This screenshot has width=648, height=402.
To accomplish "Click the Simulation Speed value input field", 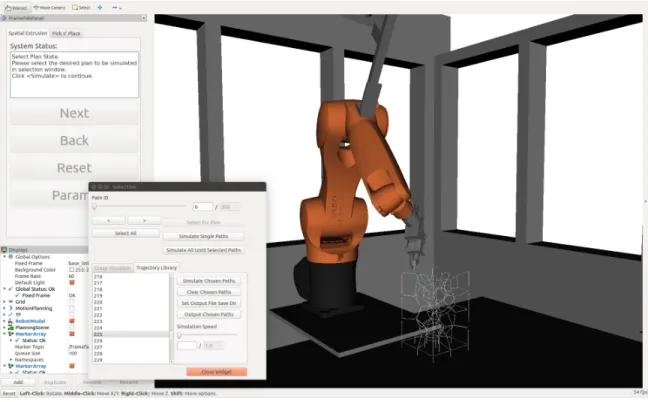I will point(187,345).
